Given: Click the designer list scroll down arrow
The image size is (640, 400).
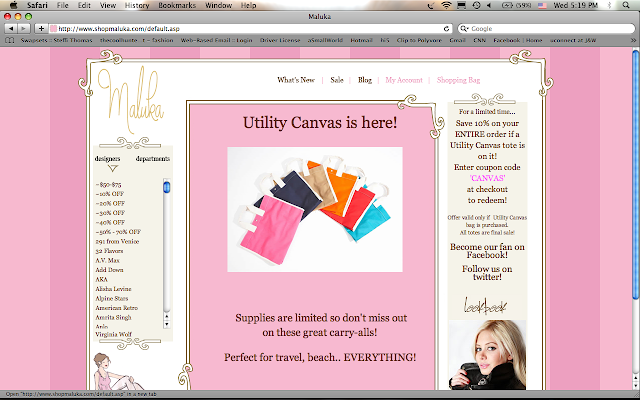Looking at the screenshot, I should [167, 324].
